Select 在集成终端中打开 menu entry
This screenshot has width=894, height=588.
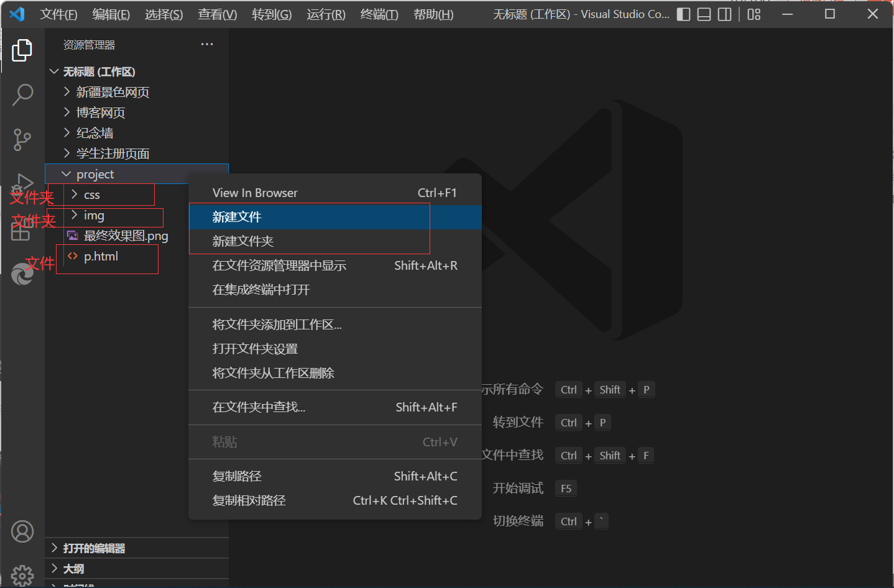335,290
